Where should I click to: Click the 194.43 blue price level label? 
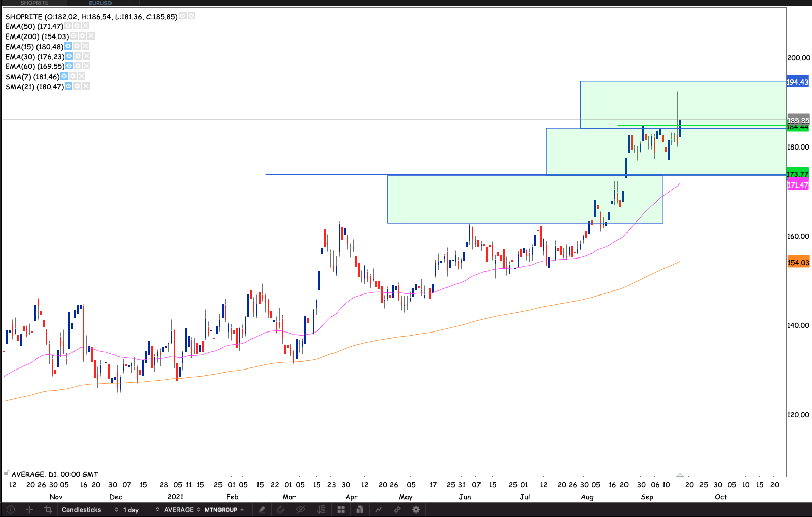(x=797, y=82)
